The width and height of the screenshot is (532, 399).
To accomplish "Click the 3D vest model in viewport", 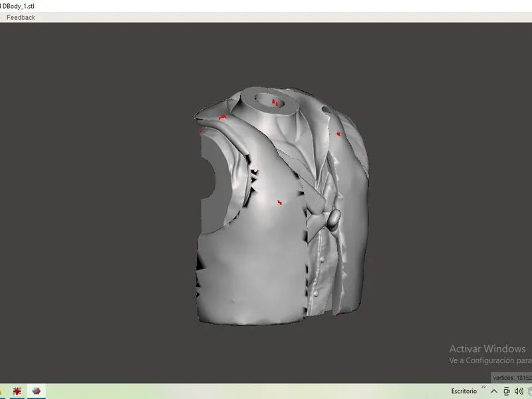I will coord(281,205).
